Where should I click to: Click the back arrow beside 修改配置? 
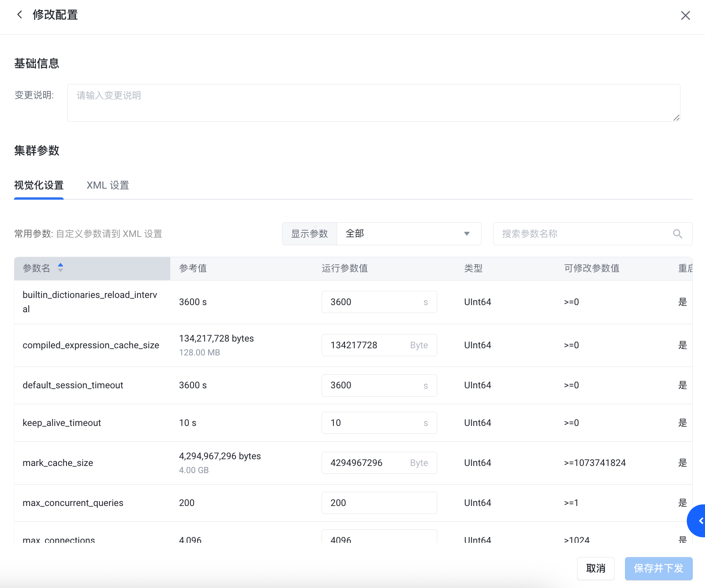19,15
